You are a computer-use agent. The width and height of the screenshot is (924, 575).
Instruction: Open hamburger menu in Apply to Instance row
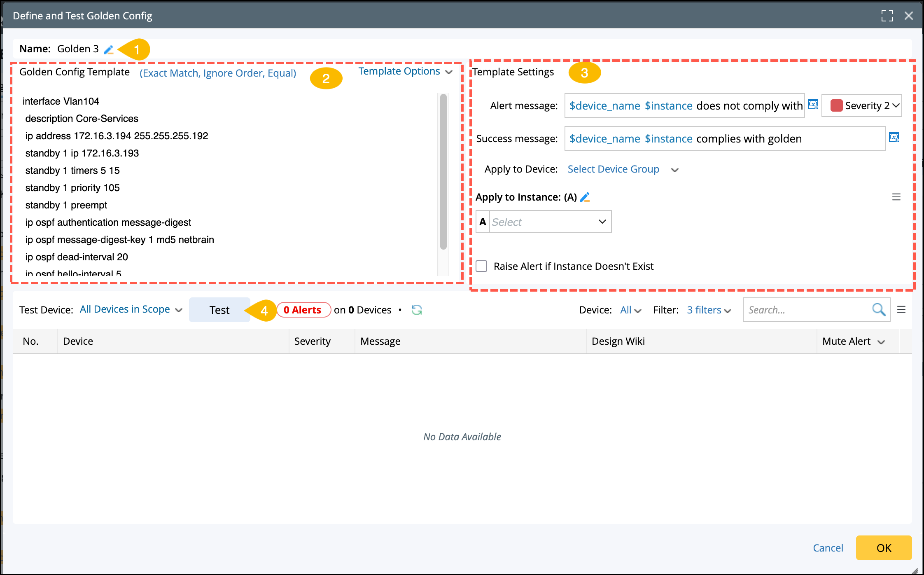coord(896,197)
